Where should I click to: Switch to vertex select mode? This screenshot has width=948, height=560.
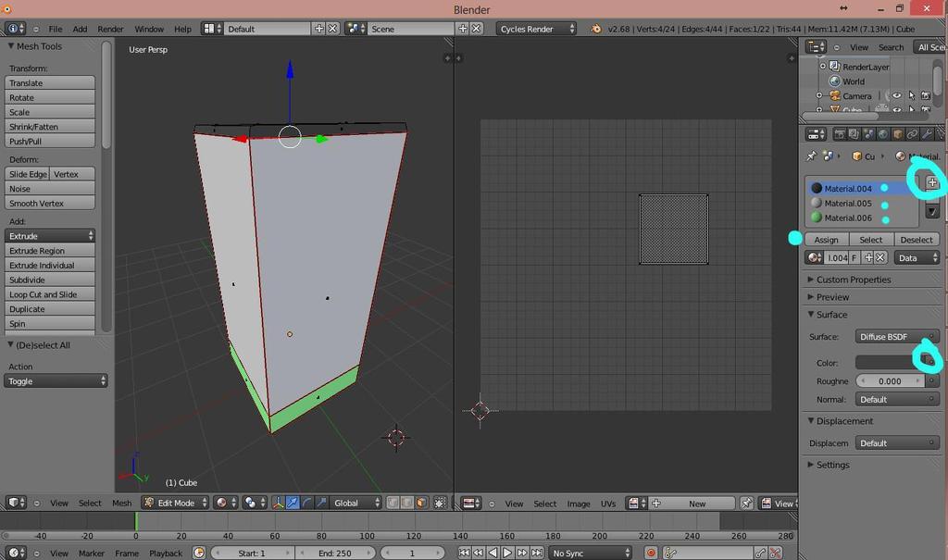tap(393, 503)
